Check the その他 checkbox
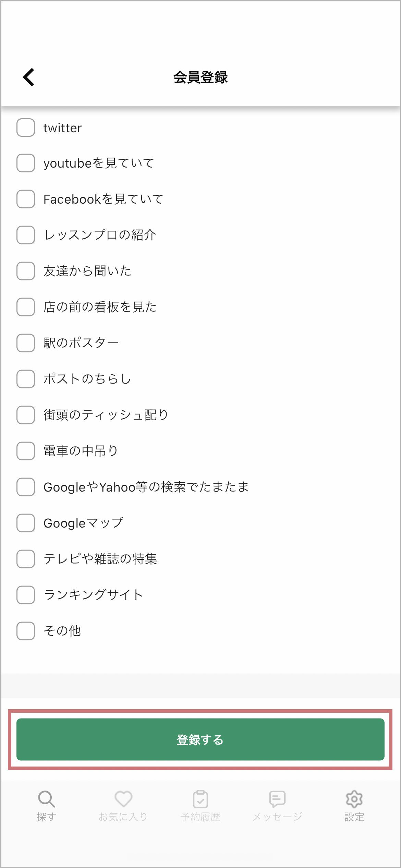Viewport: 401px width, 868px height. click(x=26, y=631)
